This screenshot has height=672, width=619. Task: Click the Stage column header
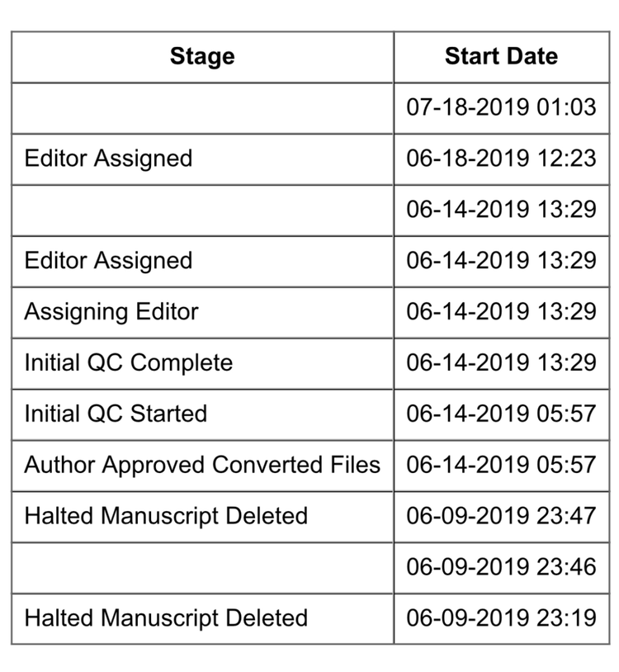pyautogui.click(x=202, y=57)
